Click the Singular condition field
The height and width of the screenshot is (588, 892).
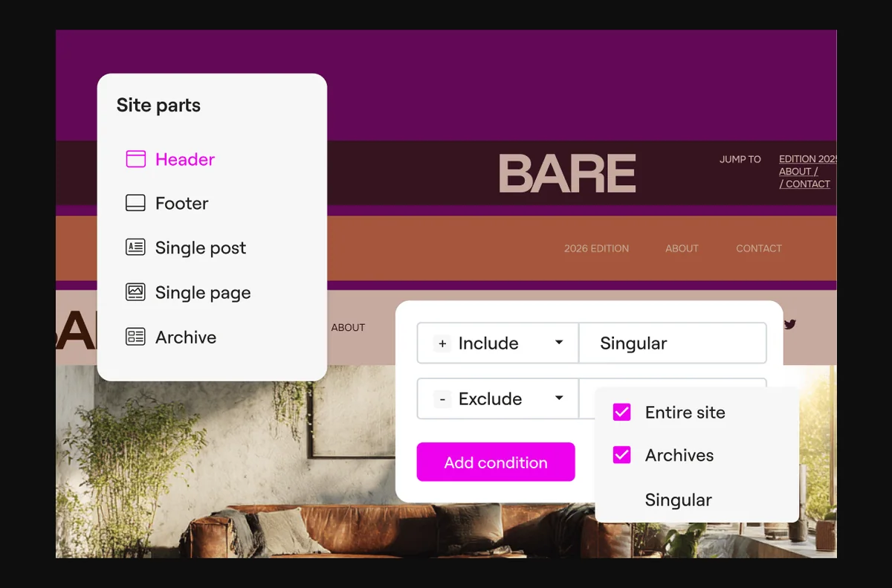point(673,343)
